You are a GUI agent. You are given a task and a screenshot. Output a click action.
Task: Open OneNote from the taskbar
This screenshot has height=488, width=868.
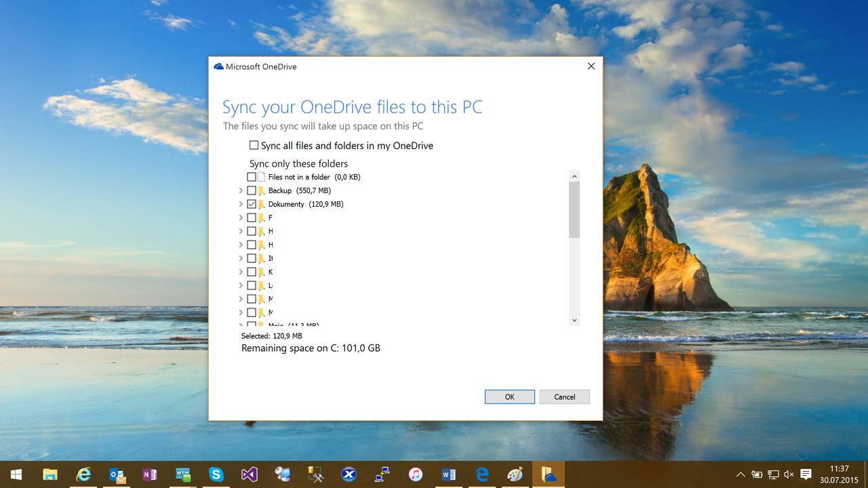(x=150, y=474)
